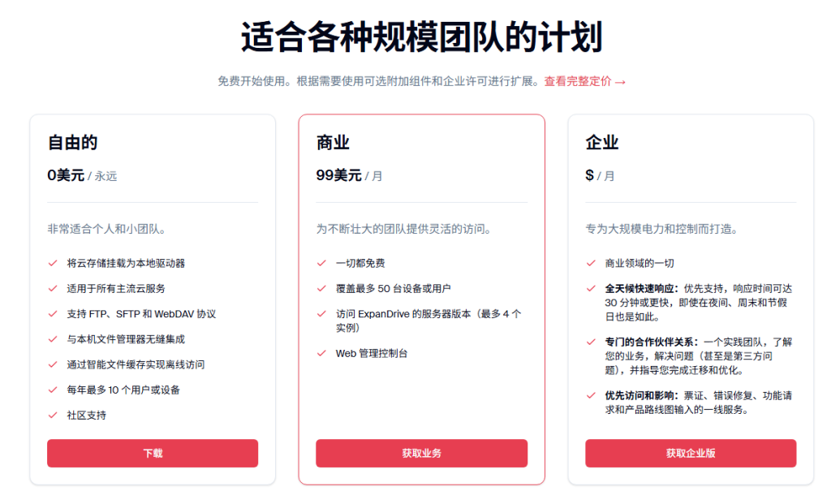
Task: Click checkmark beside 商业领域的一切
Action: click(591, 263)
